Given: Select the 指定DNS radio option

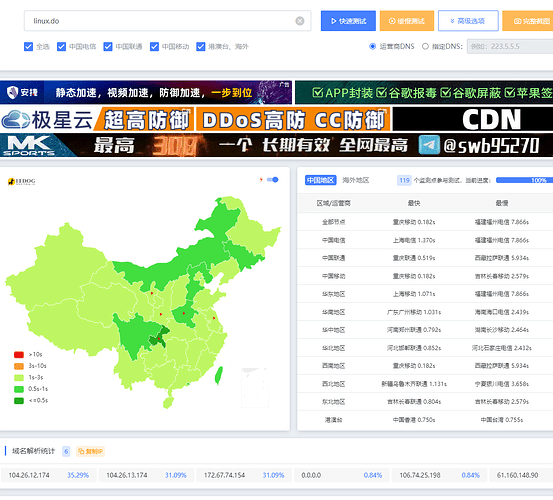Looking at the screenshot, I should pos(425,46).
